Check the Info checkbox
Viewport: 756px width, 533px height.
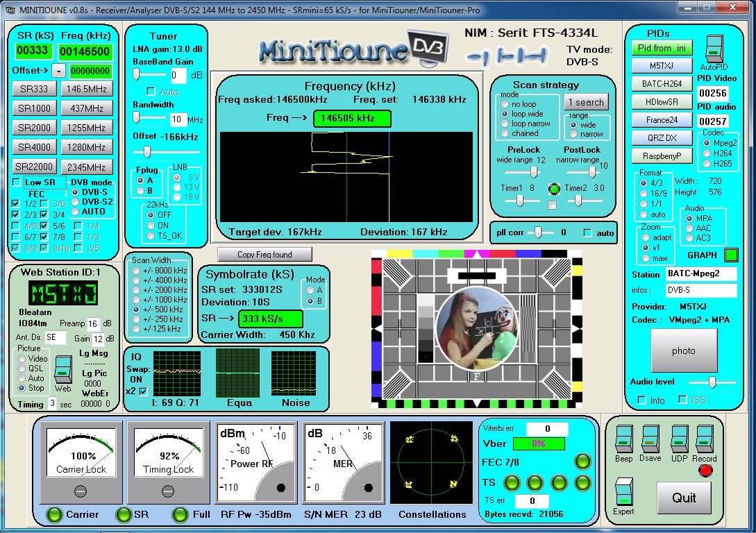point(641,400)
